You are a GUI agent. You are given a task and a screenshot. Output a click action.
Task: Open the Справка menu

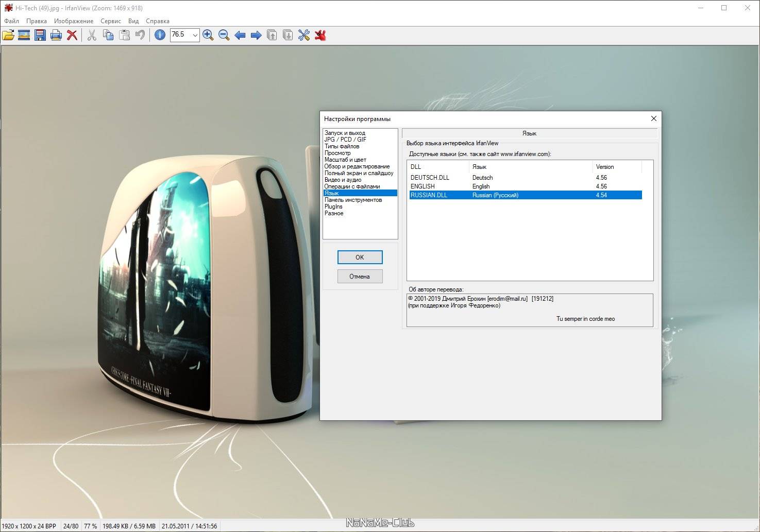158,21
